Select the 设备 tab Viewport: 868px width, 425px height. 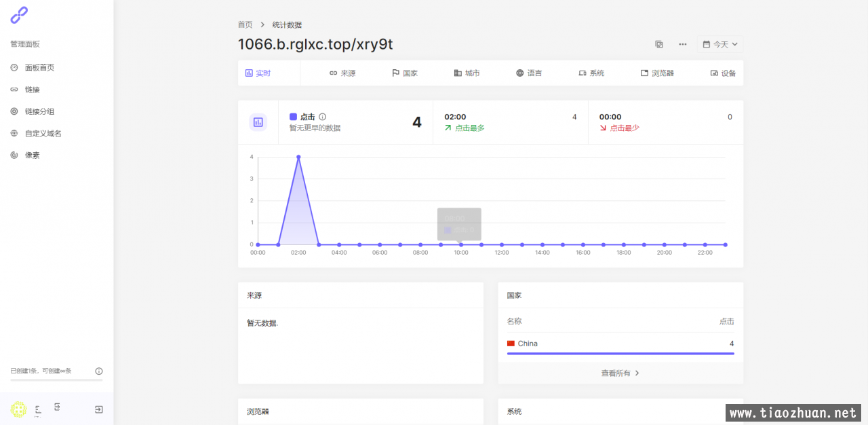pyautogui.click(x=723, y=73)
